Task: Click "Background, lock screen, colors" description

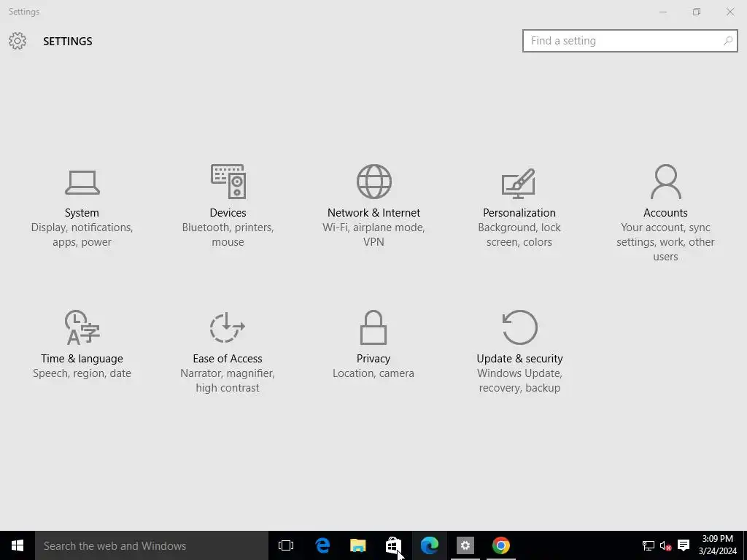Action: click(519, 235)
